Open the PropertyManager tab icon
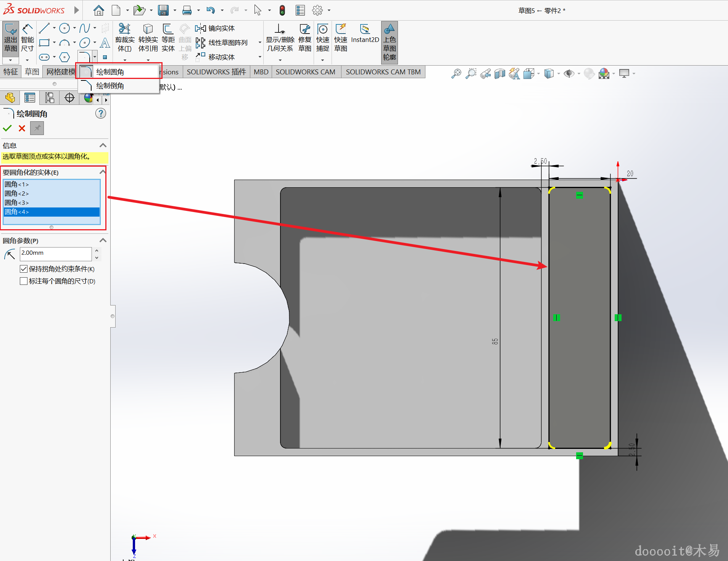The image size is (728, 561). (x=30, y=98)
